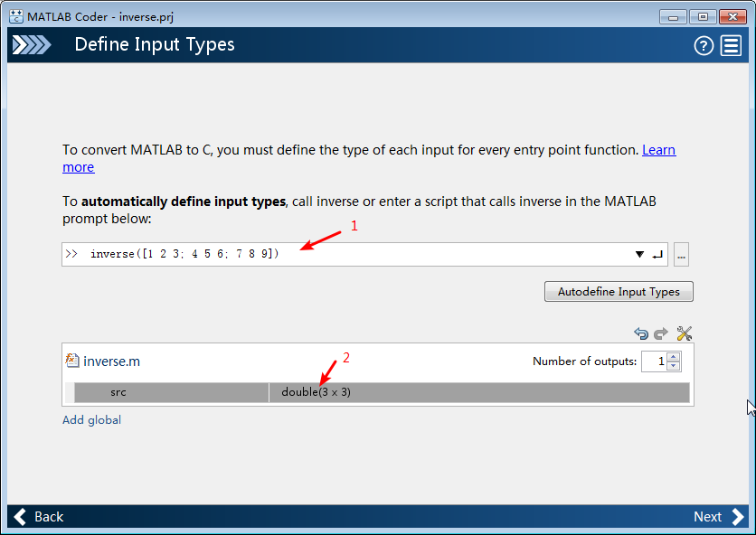Click Add global link
Image resolution: width=756 pixels, height=535 pixels.
click(91, 420)
